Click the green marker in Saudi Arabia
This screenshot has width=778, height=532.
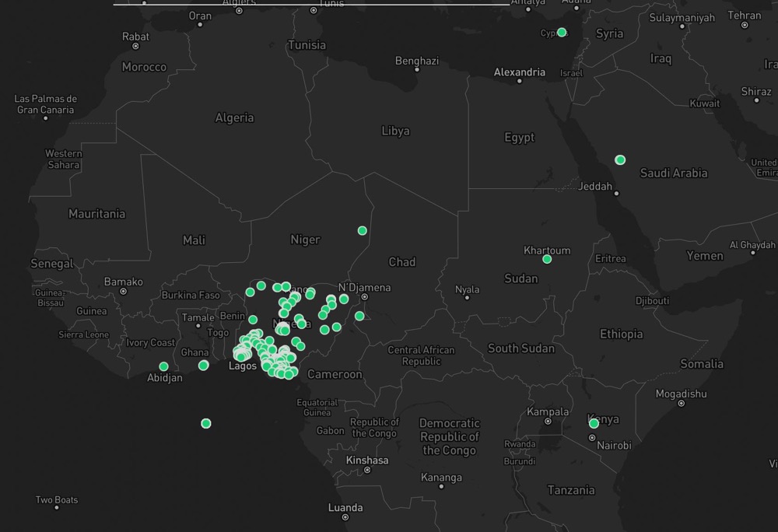click(620, 159)
